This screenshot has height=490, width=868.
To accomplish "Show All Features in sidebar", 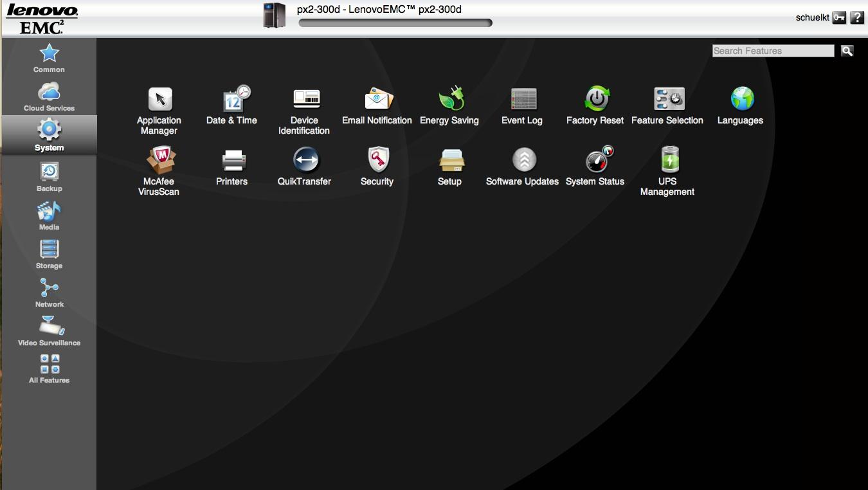I will [x=50, y=368].
